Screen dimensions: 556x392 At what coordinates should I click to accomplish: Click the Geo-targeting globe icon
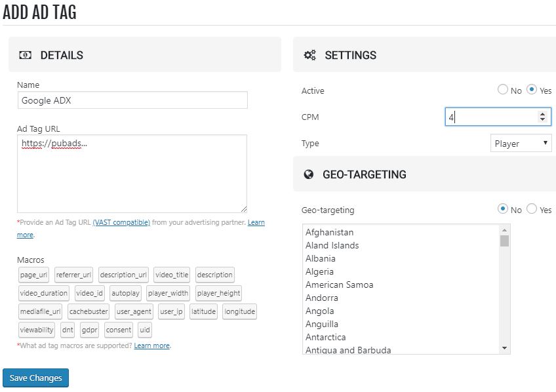(x=309, y=174)
